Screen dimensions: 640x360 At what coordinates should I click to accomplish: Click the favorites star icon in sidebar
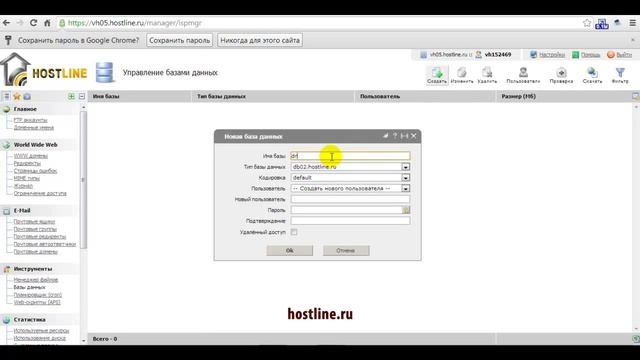coord(17,96)
